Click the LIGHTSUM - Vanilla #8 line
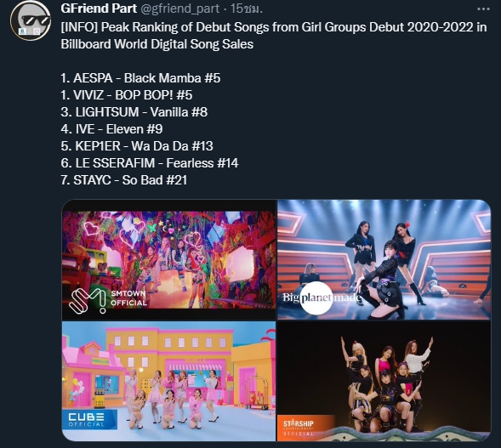This screenshot has width=501, height=448. pyautogui.click(x=134, y=112)
